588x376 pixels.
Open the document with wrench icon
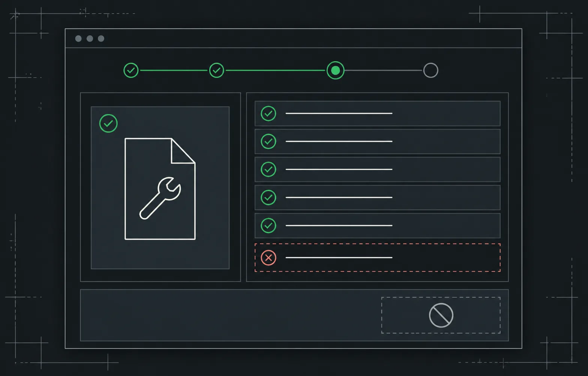[160, 189]
